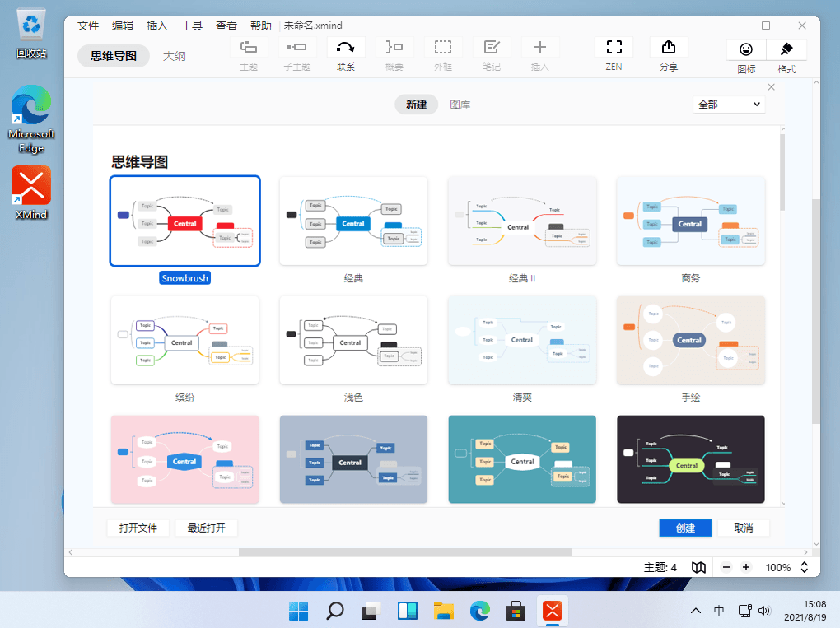This screenshot has height=628, width=840.
Task: Click the 中 input method indicator
Action: 719,611
